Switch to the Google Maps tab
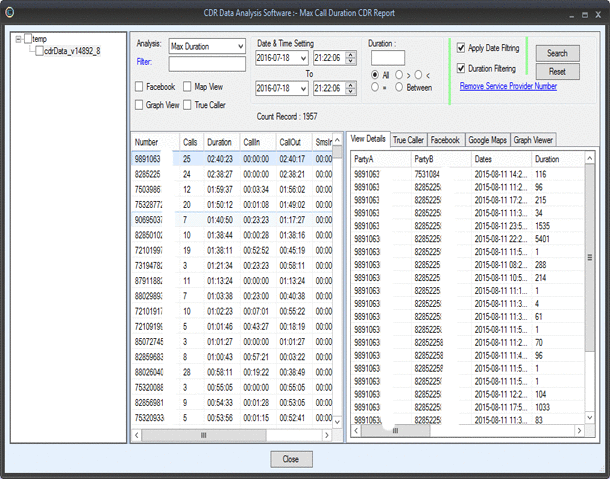This screenshot has width=610, height=479. coord(487,140)
